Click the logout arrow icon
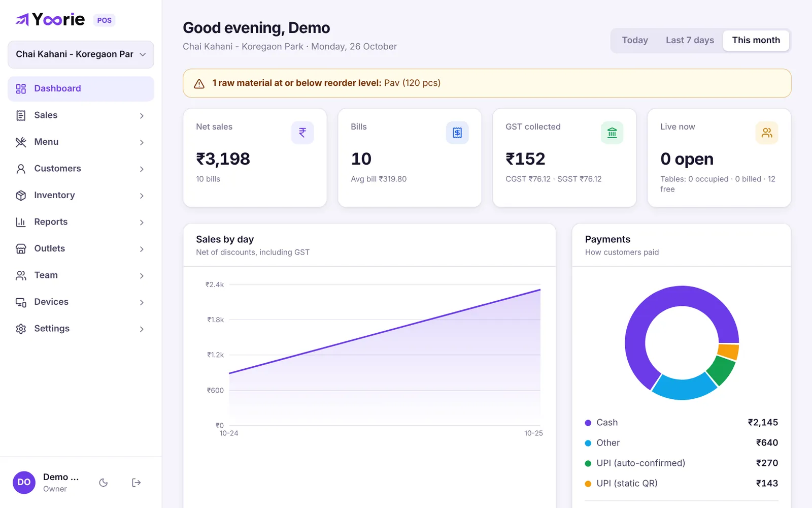The image size is (812, 508). tap(136, 483)
